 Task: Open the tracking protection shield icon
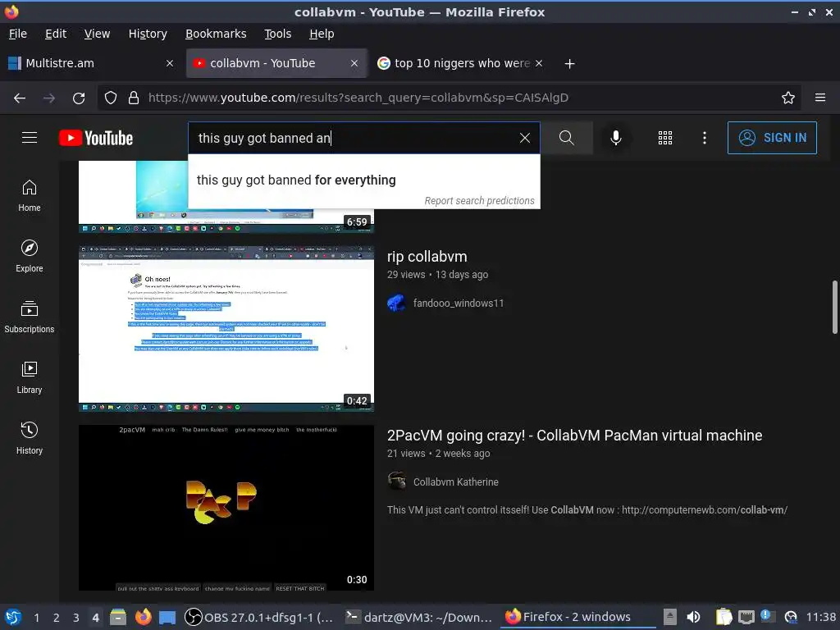click(111, 98)
